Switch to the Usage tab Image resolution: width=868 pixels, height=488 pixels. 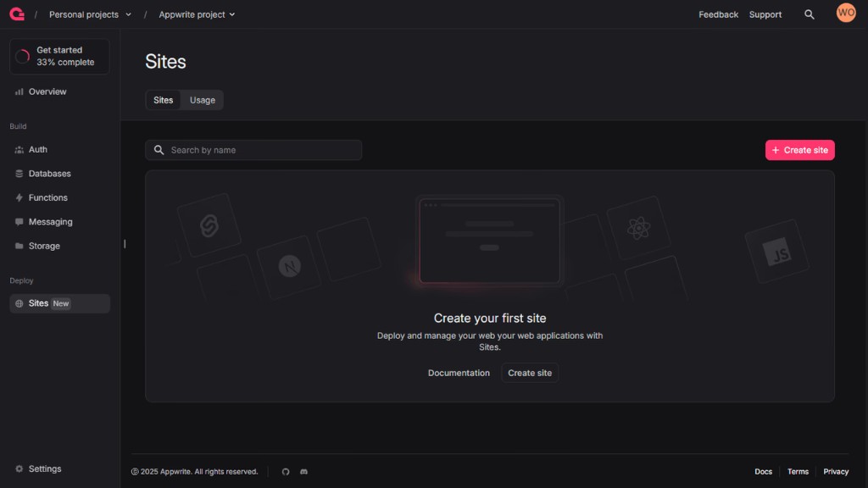203,100
